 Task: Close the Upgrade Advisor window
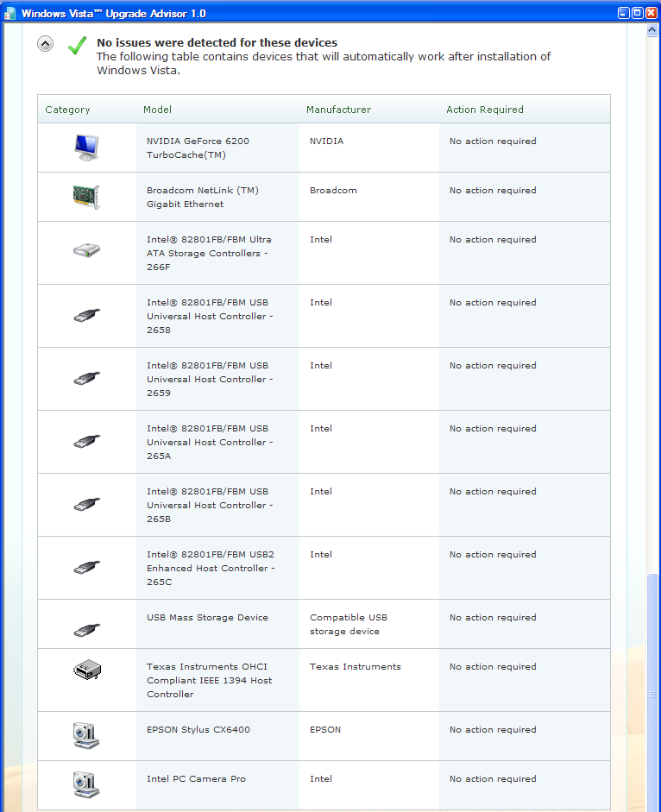(x=652, y=13)
